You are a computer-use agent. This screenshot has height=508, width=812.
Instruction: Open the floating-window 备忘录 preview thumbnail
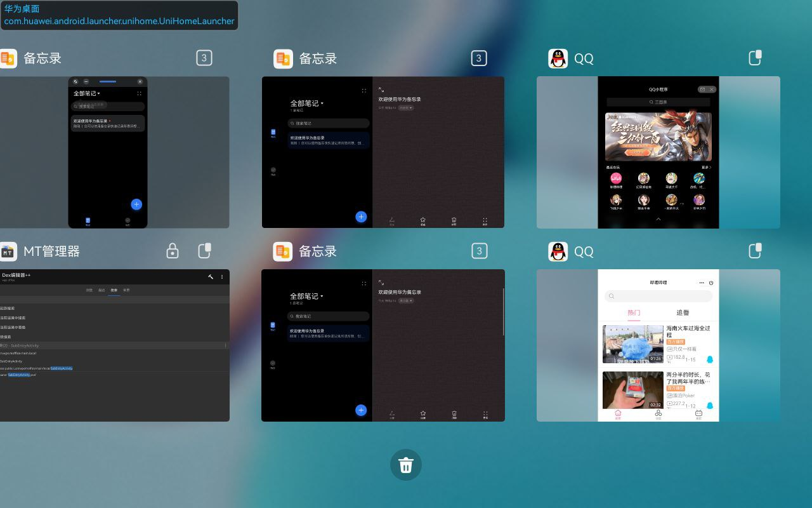click(x=114, y=152)
